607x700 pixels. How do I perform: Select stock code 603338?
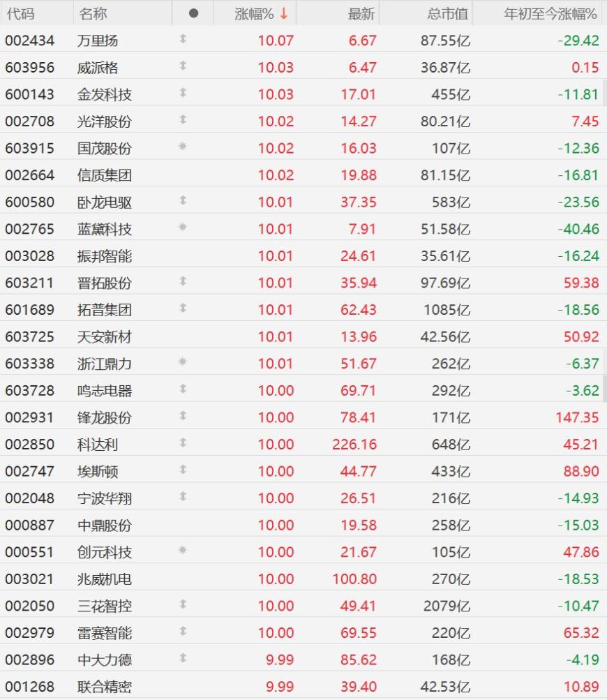pyautogui.click(x=29, y=364)
